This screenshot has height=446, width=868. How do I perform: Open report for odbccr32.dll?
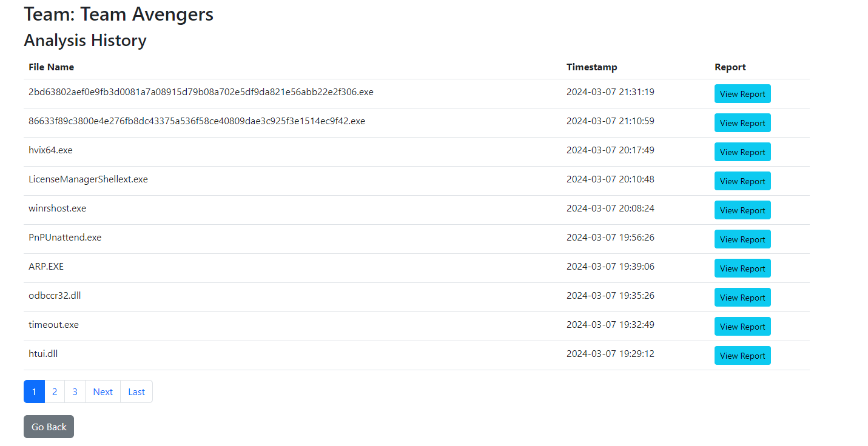[x=742, y=298]
